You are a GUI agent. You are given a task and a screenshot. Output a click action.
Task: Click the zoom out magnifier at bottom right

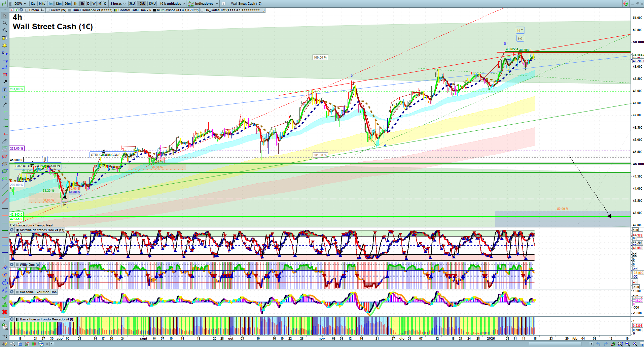coord(628,344)
